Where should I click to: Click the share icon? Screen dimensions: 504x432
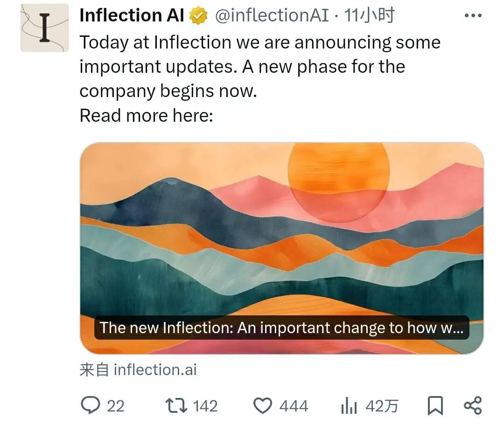point(472,405)
